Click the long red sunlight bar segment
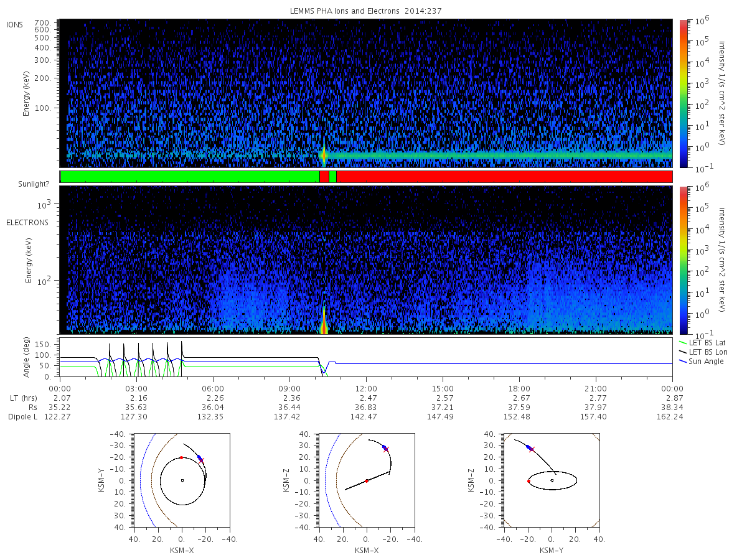This screenshot has width=747, height=560. tap(504, 177)
